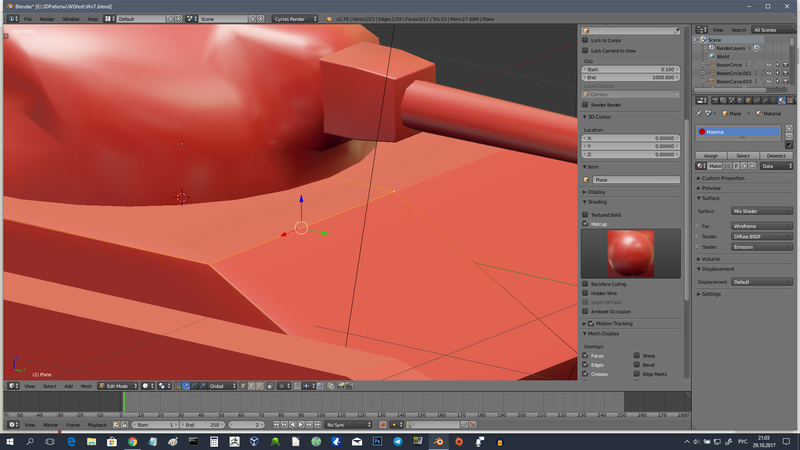Open the Mesh menu in 3D view header
Image resolution: width=800 pixels, height=450 pixels.
tap(86, 386)
